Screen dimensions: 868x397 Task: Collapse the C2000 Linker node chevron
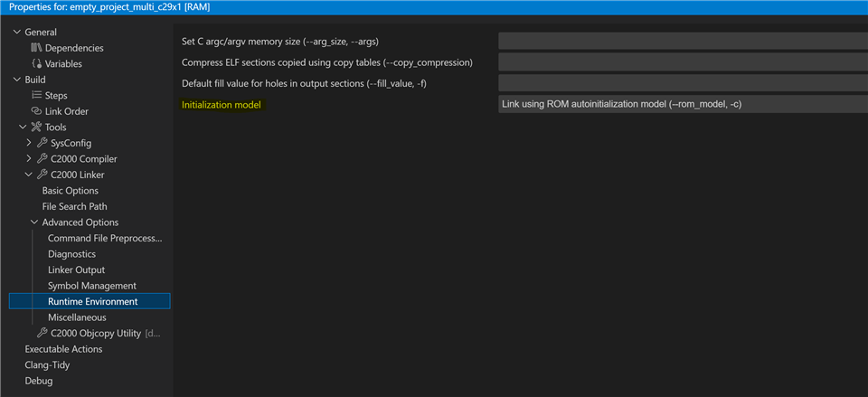29,175
